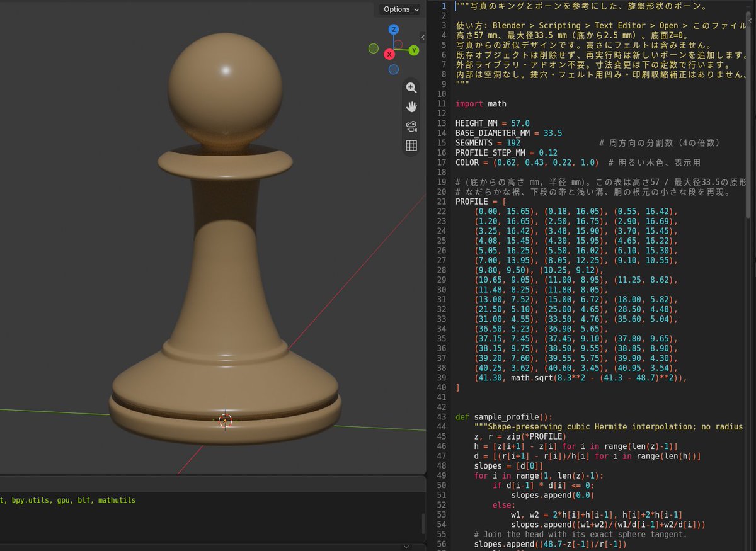The height and width of the screenshot is (551, 756).
Task: Click the Shape-preserving cubic Hermite docstring
Action: (608, 426)
